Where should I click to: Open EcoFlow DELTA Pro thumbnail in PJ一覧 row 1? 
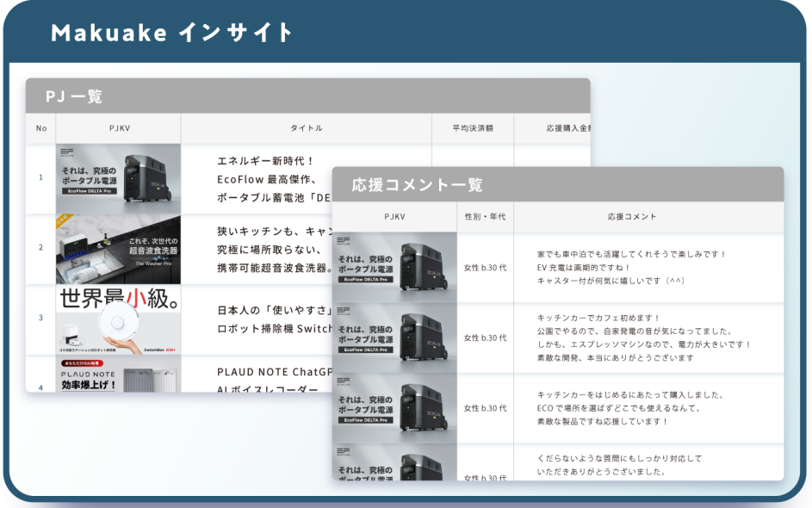click(x=119, y=178)
